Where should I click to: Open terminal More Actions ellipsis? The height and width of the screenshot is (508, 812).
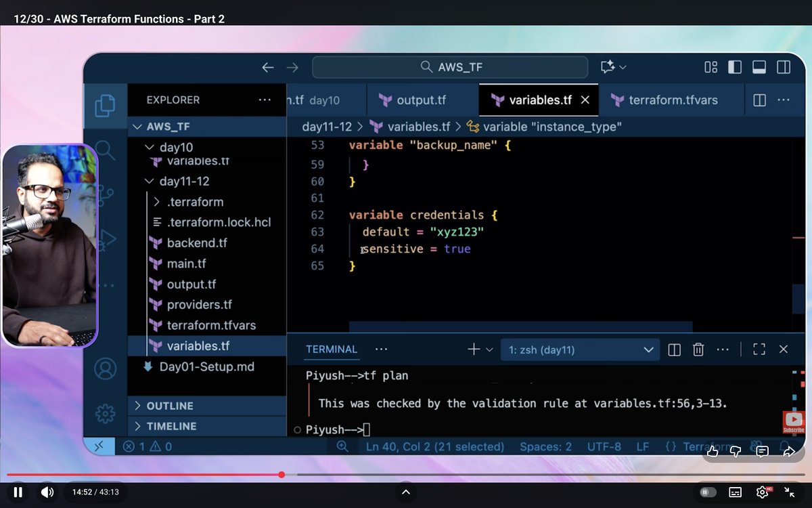pos(723,350)
